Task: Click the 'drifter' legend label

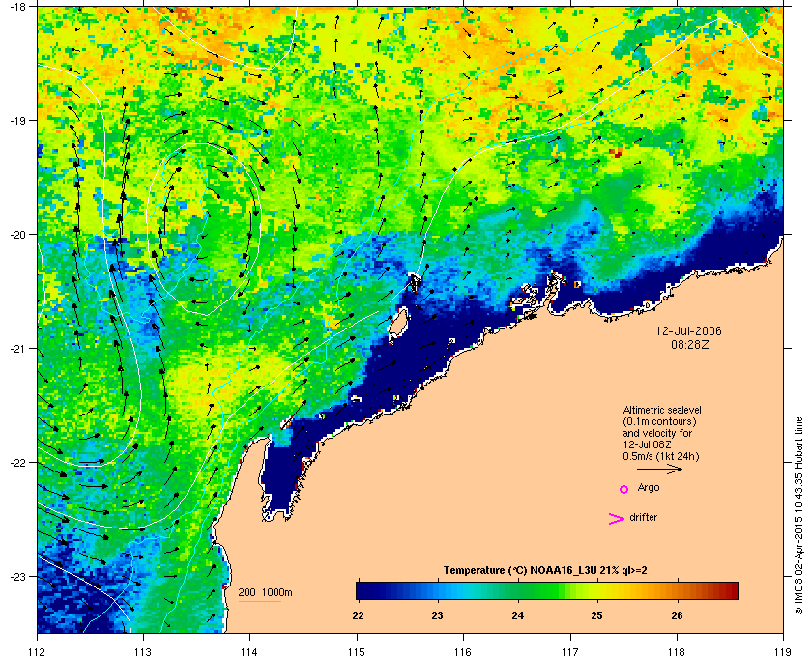Action: click(x=643, y=517)
